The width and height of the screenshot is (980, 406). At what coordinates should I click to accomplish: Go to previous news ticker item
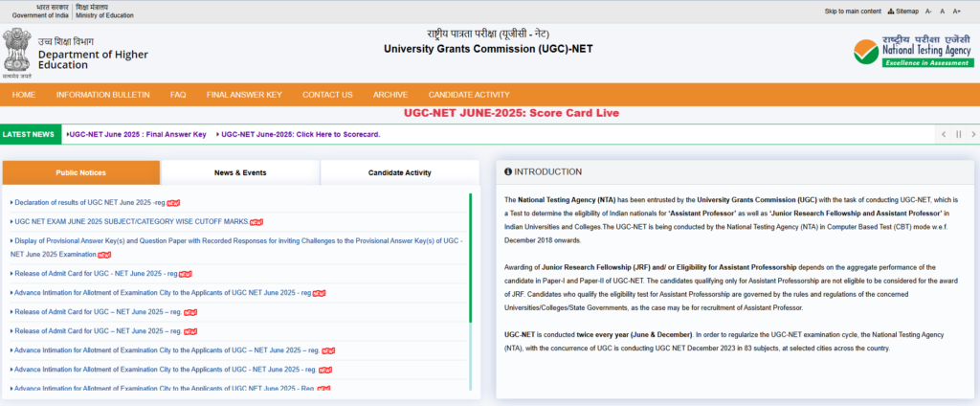[x=944, y=134]
